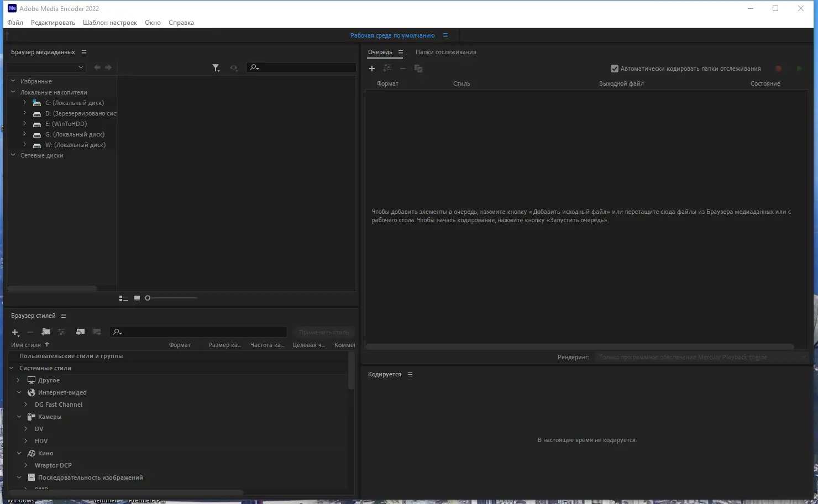Click the list view icon below Media Browser
The width and height of the screenshot is (818, 504).
(123, 298)
